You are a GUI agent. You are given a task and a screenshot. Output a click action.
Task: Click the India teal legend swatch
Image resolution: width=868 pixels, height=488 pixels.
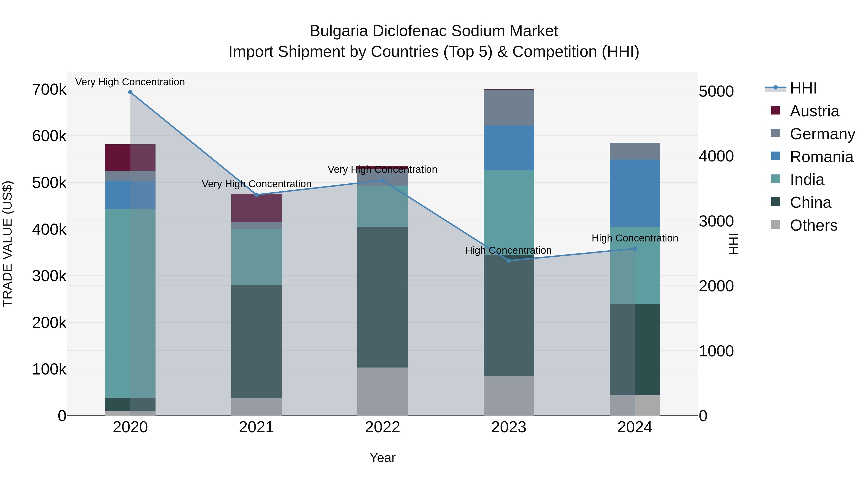click(775, 179)
